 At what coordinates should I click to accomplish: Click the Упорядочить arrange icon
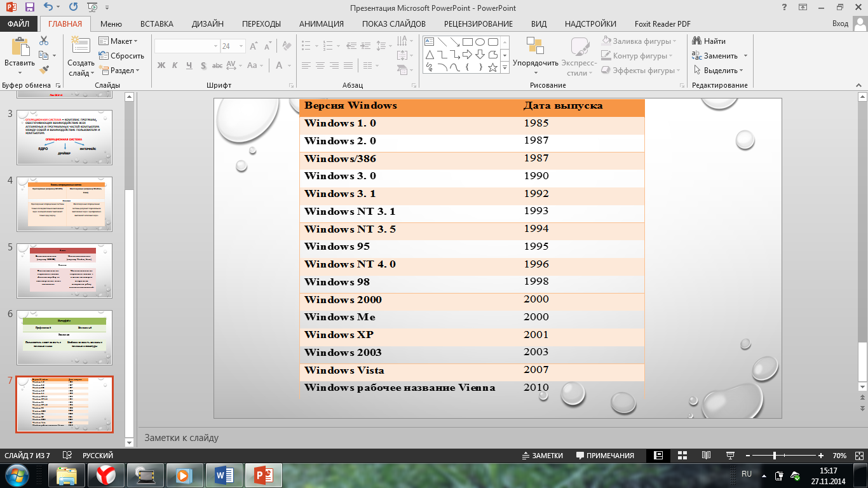tap(535, 46)
